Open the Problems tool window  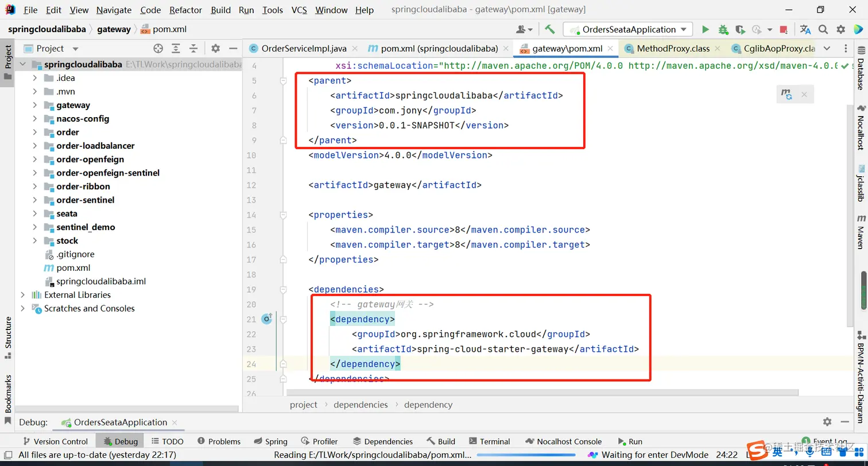point(219,441)
